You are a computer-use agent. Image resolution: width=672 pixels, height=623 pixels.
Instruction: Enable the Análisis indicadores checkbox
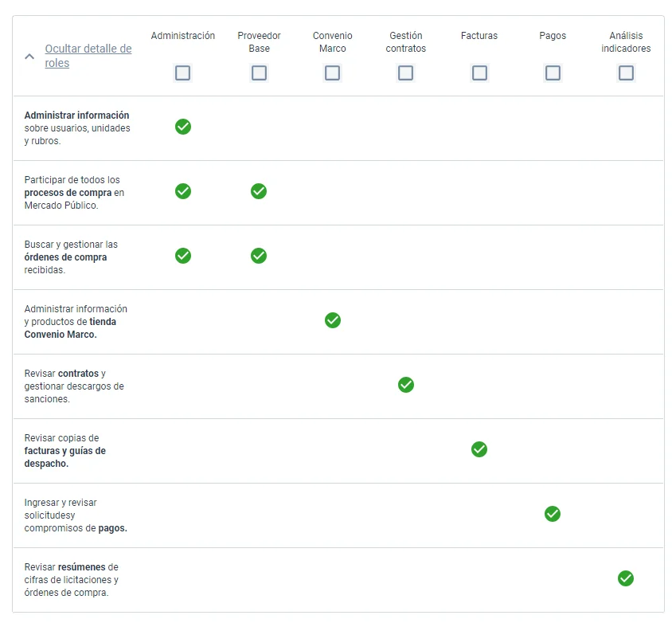[626, 73]
